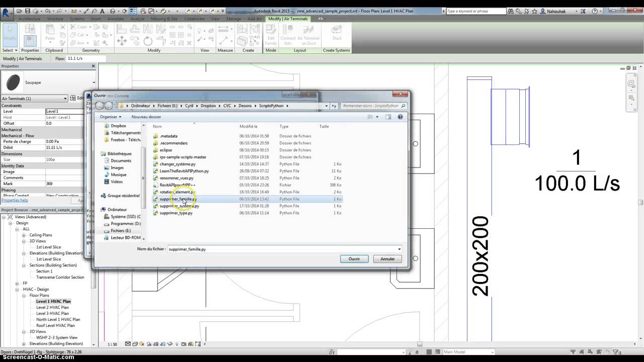The height and width of the screenshot is (362, 644).
Task: Click the Ouvrir button in the dialog
Action: [x=354, y=259]
